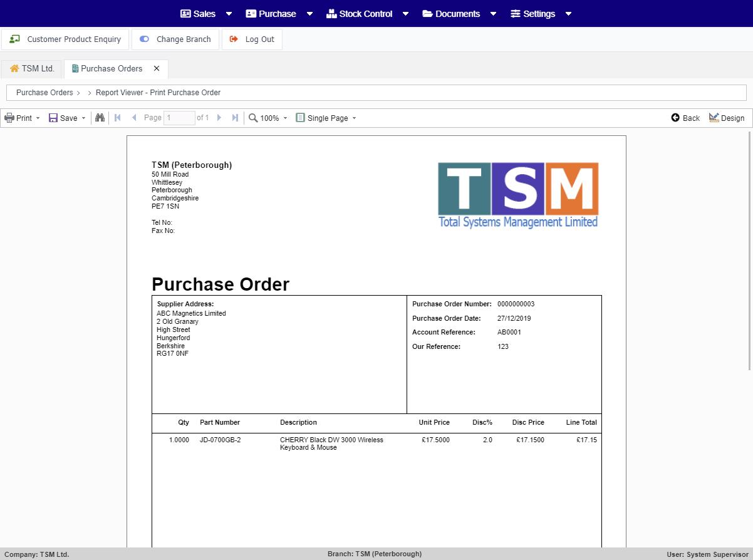753x560 pixels.
Task: Expand the Print options arrow
Action: (x=38, y=118)
